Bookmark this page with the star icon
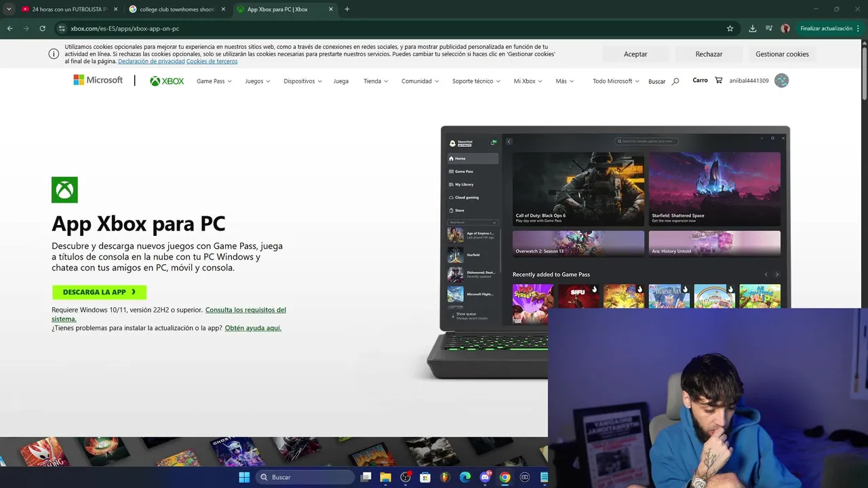The width and height of the screenshot is (868, 488). (730, 28)
